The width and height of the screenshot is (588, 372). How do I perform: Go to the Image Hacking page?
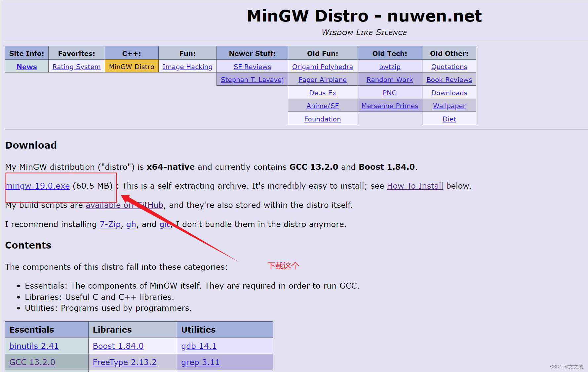187,67
